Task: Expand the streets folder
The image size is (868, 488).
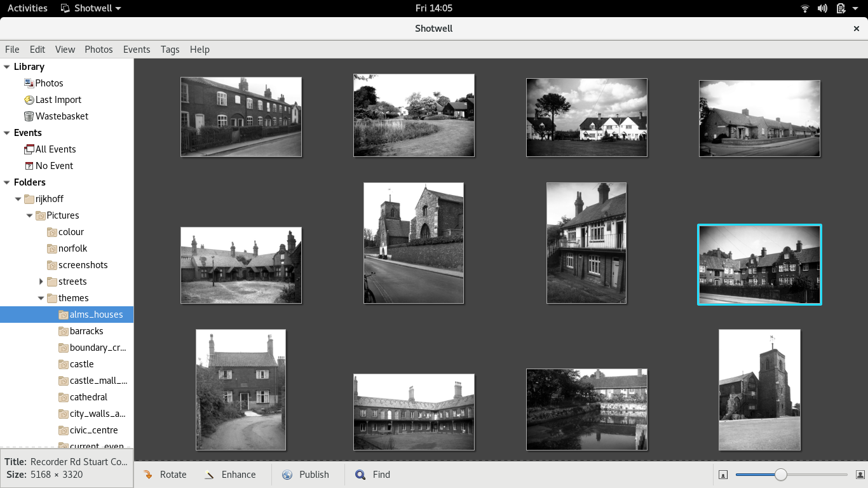Action: (41, 281)
